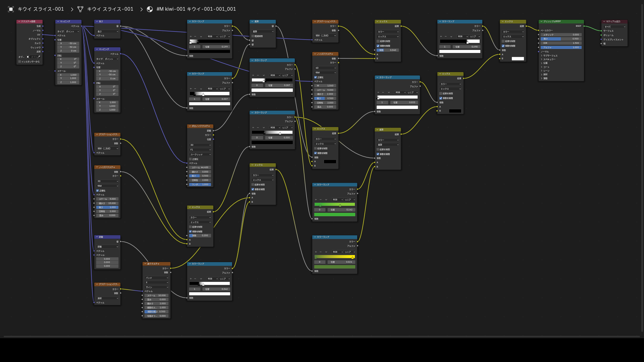The height and width of the screenshot is (362, 644).
Task: Open リニア interpolation dropdown on ramp 0.199
Action: point(225,37)
